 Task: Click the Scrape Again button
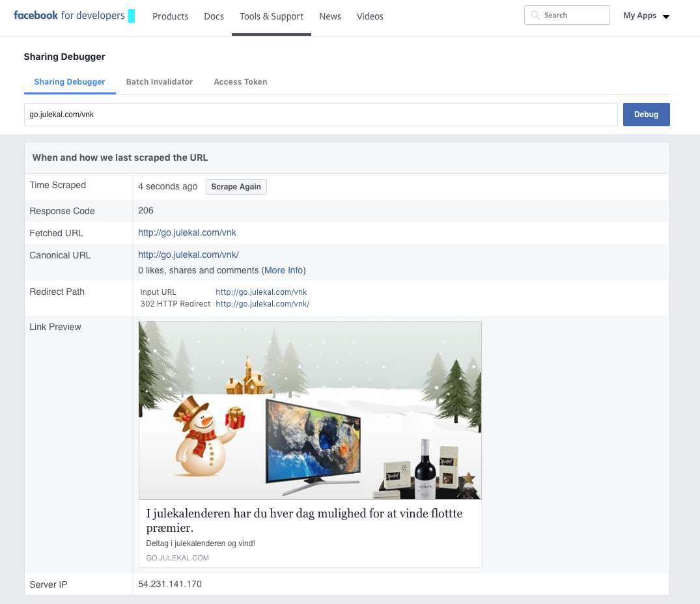(x=236, y=187)
